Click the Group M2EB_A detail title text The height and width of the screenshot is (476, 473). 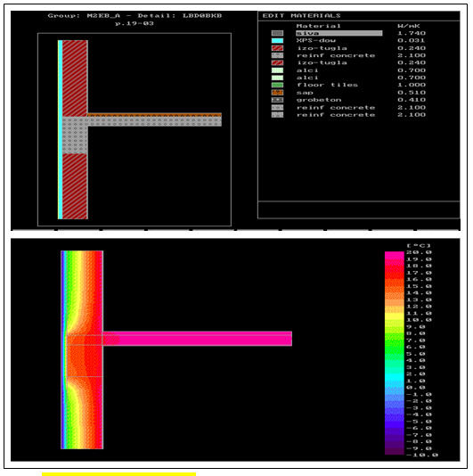(135, 16)
